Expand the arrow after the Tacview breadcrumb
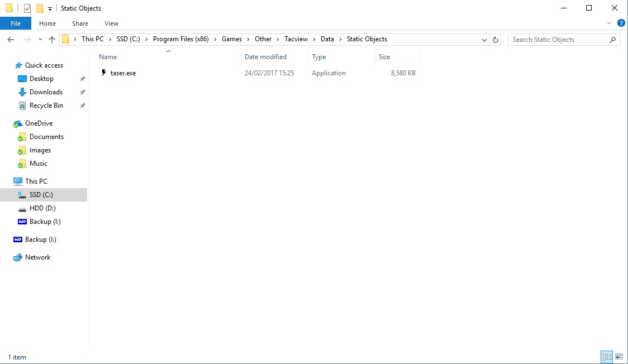Image resolution: width=628 pixels, height=364 pixels. click(x=315, y=39)
